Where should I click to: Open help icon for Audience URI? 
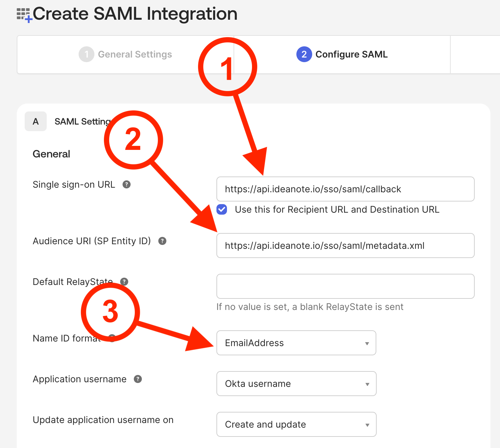[162, 241]
